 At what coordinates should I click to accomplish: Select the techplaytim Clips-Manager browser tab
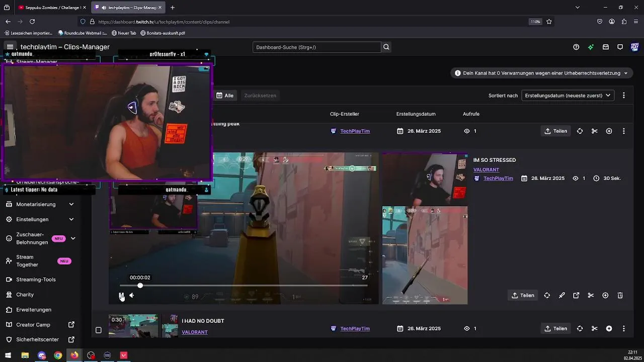(x=128, y=8)
